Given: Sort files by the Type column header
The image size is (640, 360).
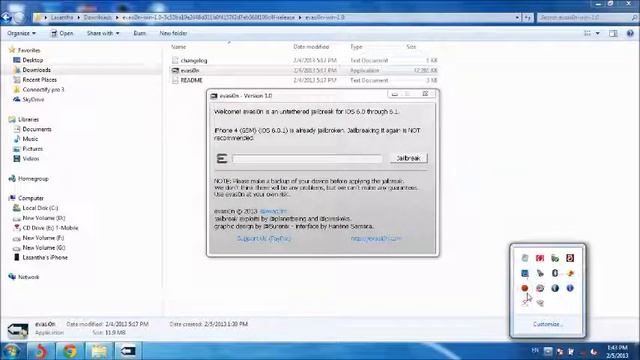Looking at the screenshot, I should [x=356, y=47].
